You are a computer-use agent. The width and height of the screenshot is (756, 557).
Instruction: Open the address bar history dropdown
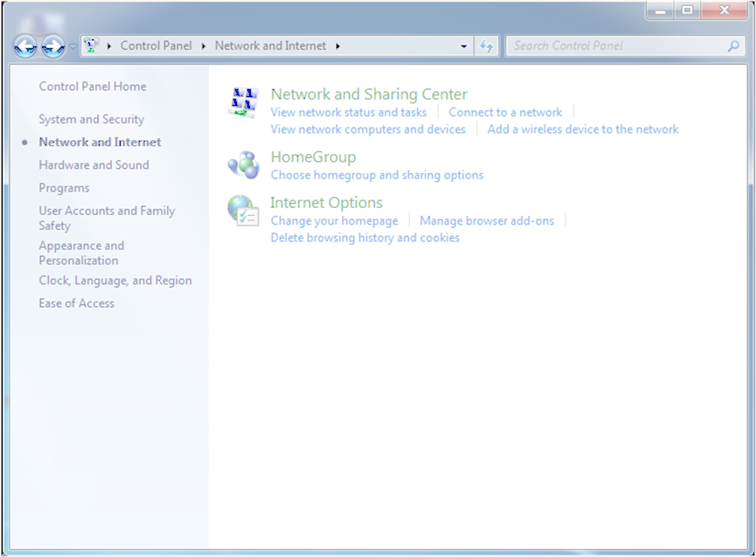464,46
